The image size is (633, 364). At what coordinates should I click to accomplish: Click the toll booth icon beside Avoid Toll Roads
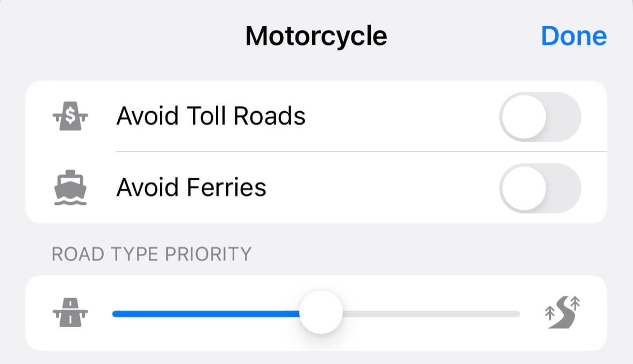coord(71,115)
